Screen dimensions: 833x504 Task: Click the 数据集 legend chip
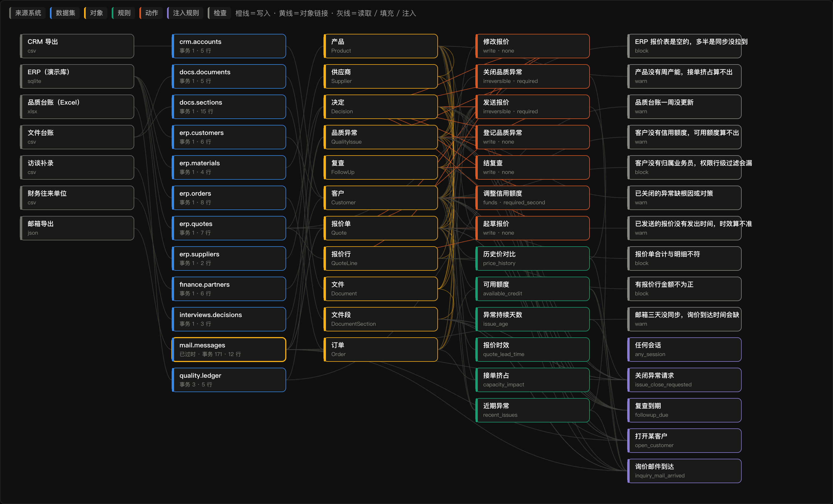[65, 13]
